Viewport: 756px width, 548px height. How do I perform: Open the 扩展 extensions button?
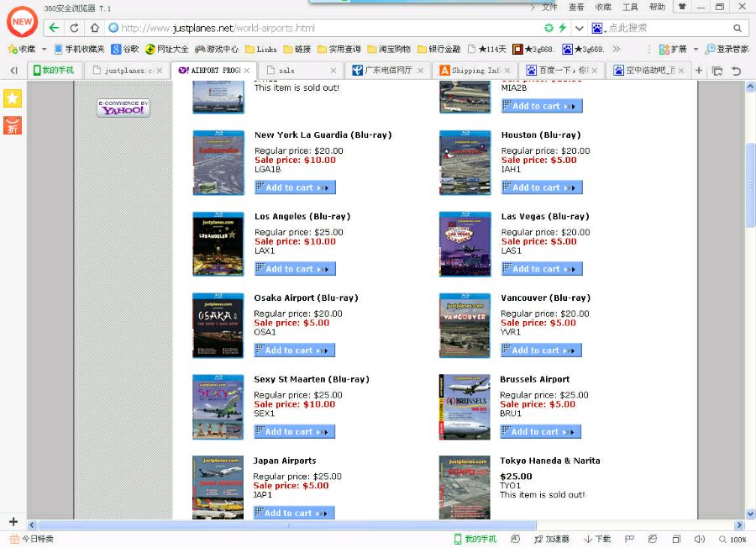pos(673,49)
